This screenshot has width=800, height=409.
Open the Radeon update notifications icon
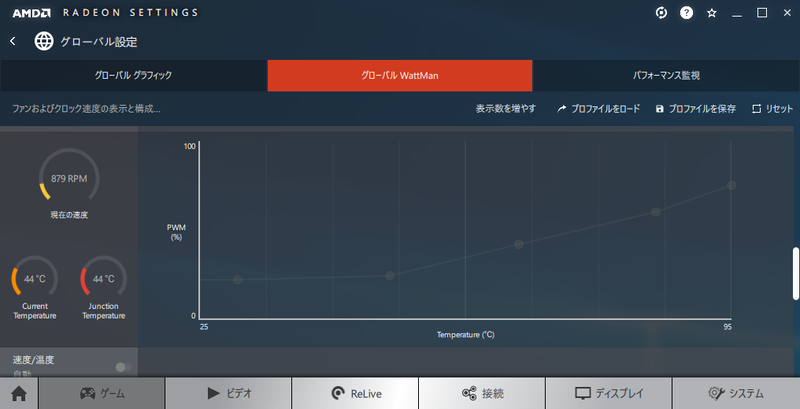(661, 13)
